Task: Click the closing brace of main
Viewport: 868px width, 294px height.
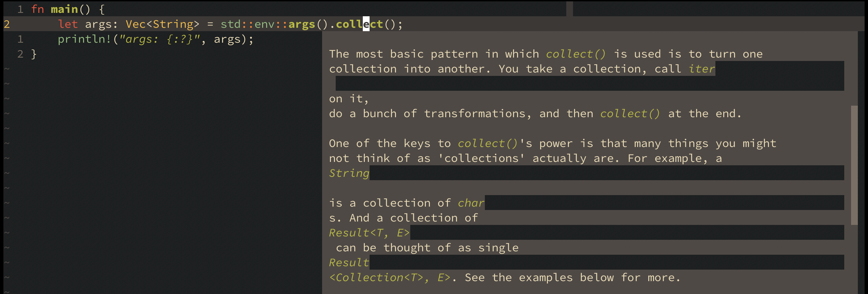Action: (34, 54)
